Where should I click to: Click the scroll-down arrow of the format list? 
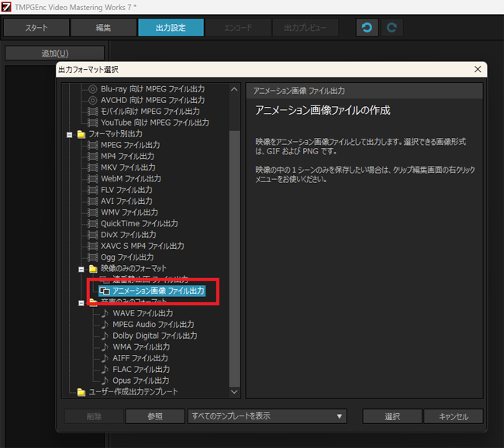pos(234,391)
